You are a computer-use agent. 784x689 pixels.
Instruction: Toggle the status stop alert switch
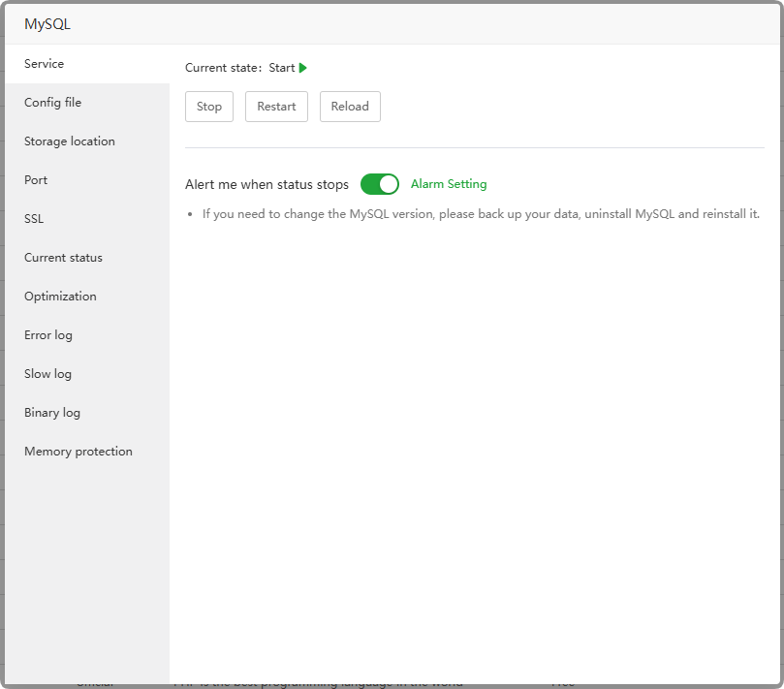pyautogui.click(x=379, y=184)
